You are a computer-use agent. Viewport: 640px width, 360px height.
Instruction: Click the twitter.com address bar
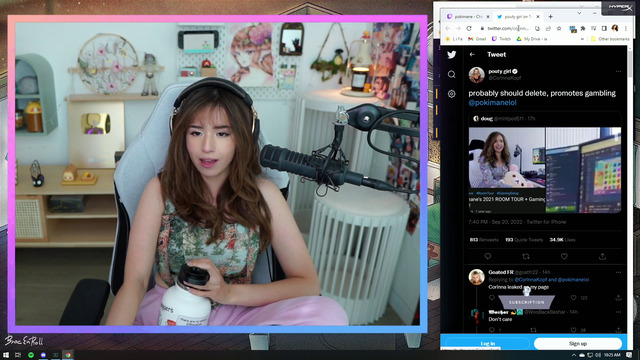click(x=508, y=29)
